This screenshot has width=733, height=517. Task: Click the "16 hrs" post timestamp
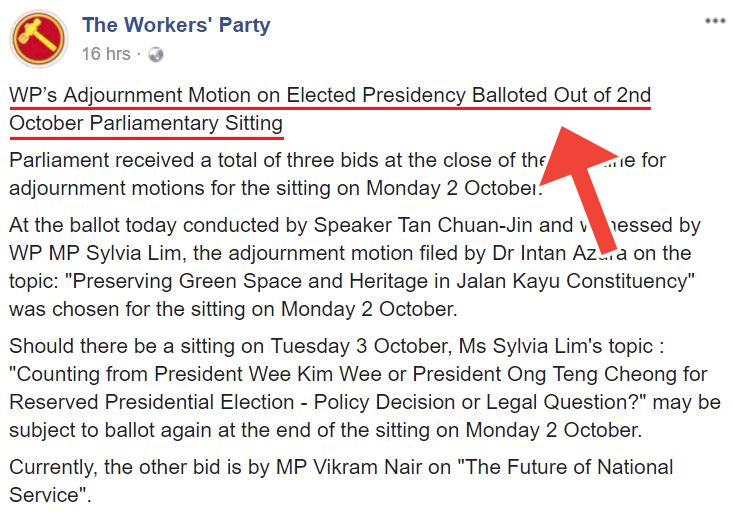[x=106, y=53]
